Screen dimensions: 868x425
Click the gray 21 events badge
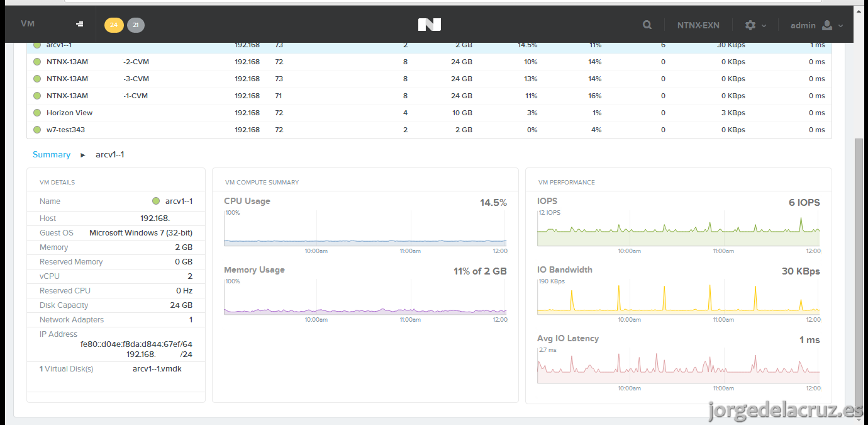(136, 25)
